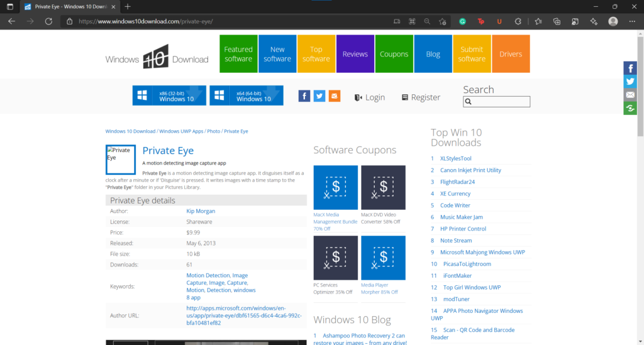
Task: Click the browser Back arrow
Action: [x=11, y=21]
